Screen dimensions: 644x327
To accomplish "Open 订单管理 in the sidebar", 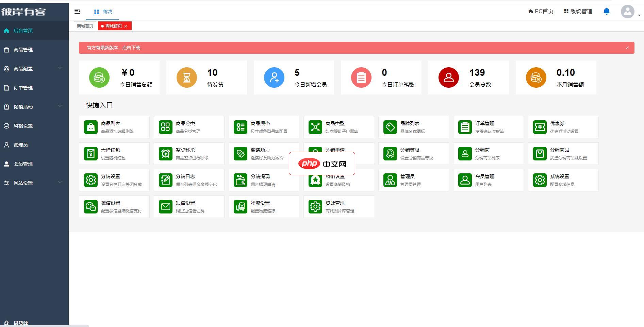I will (x=23, y=88).
